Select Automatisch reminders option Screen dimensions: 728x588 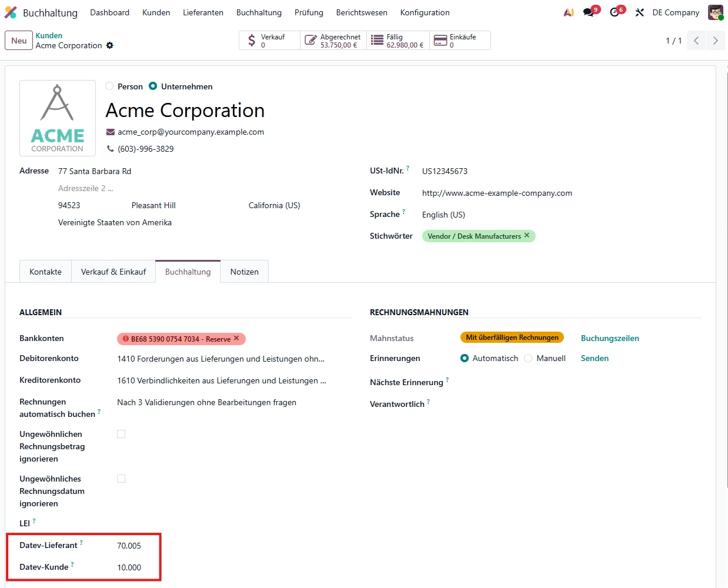click(465, 358)
